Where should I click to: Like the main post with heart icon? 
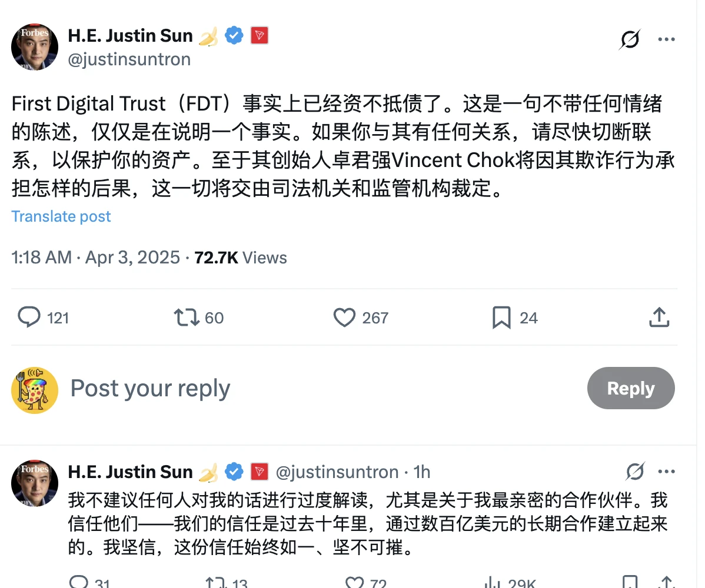pyautogui.click(x=344, y=318)
